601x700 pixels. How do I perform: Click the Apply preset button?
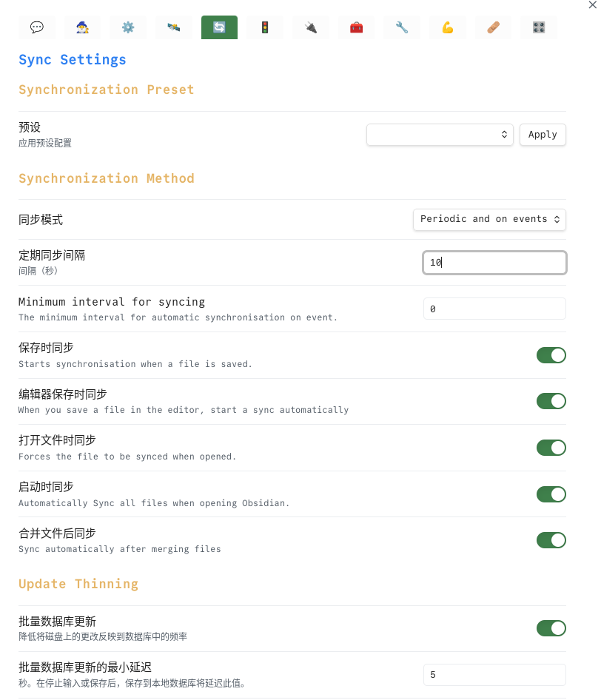pyautogui.click(x=543, y=135)
